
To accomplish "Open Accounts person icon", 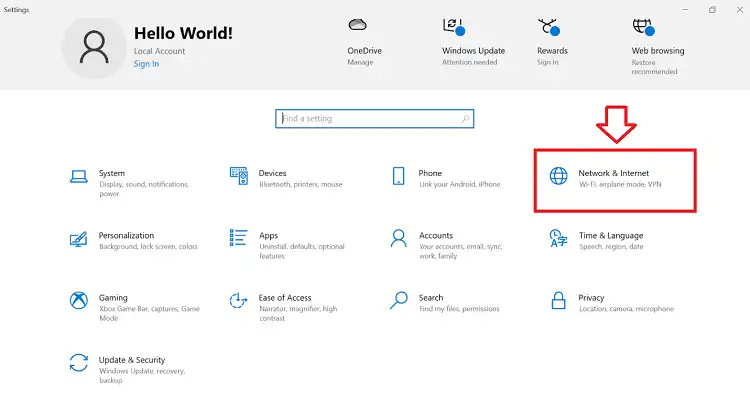I will click(x=398, y=238).
